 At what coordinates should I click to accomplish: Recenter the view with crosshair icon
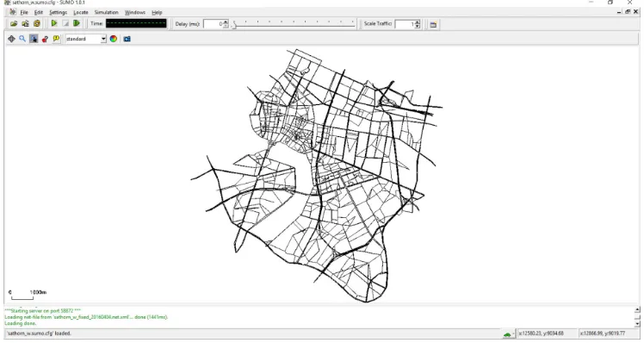11,39
